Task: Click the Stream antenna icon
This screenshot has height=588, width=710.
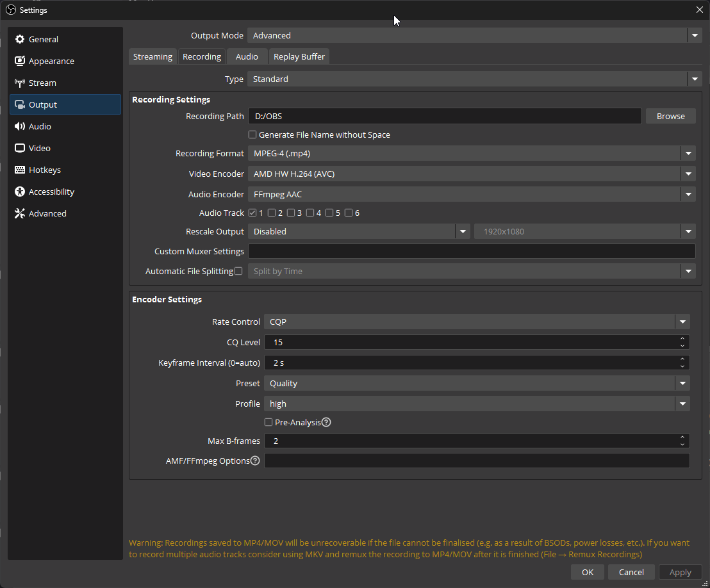Action: pos(19,83)
